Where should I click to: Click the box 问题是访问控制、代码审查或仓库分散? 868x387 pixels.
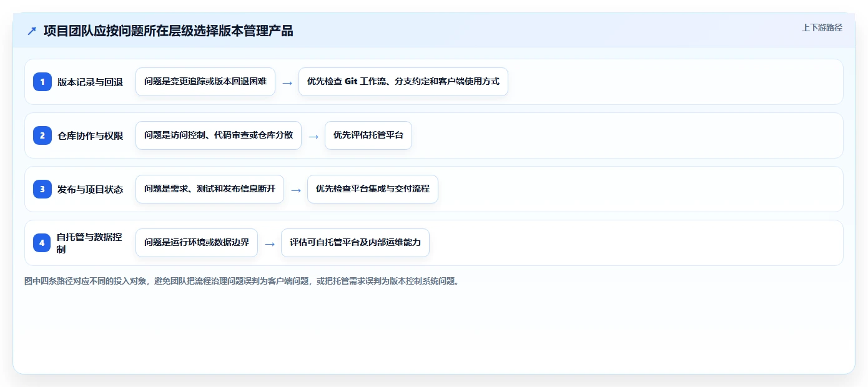click(219, 135)
